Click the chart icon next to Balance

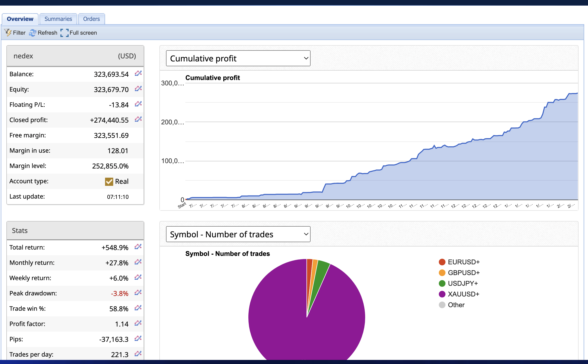[138, 73]
